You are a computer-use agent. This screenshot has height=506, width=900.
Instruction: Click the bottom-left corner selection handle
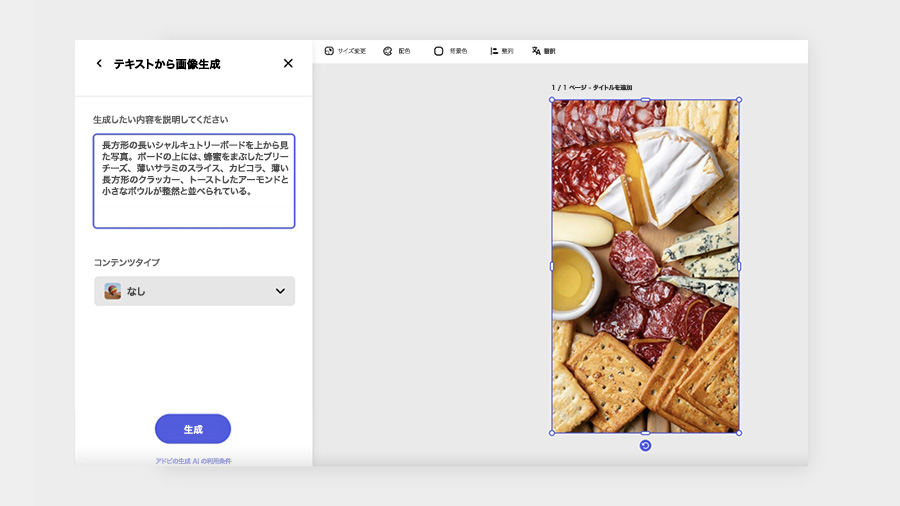[x=552, y=433]
